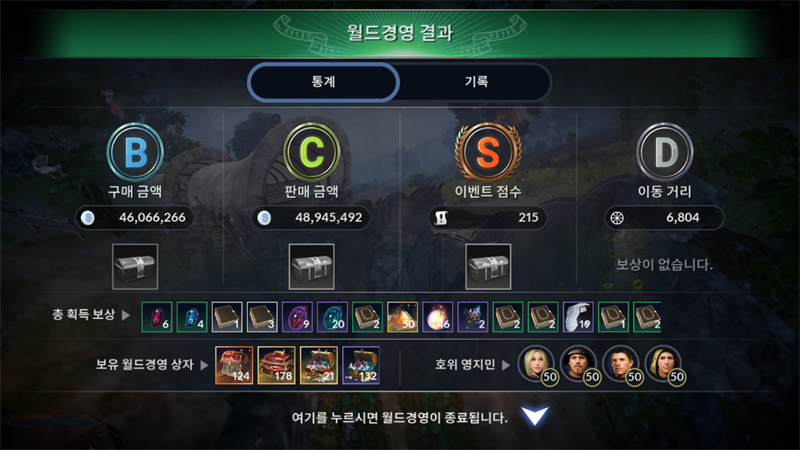Open the silver chest under 판매 금액
800x450 pixels.
tap(312, 266)
